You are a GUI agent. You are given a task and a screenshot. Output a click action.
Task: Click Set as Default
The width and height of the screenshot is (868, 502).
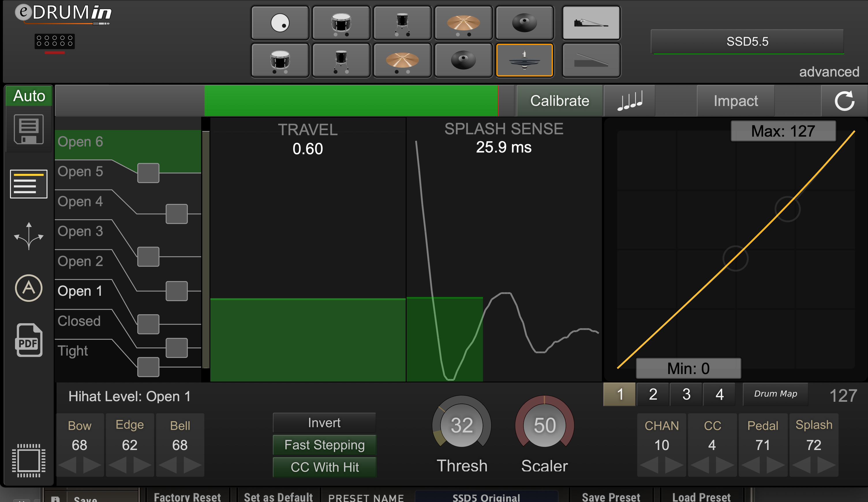point(278,497)
